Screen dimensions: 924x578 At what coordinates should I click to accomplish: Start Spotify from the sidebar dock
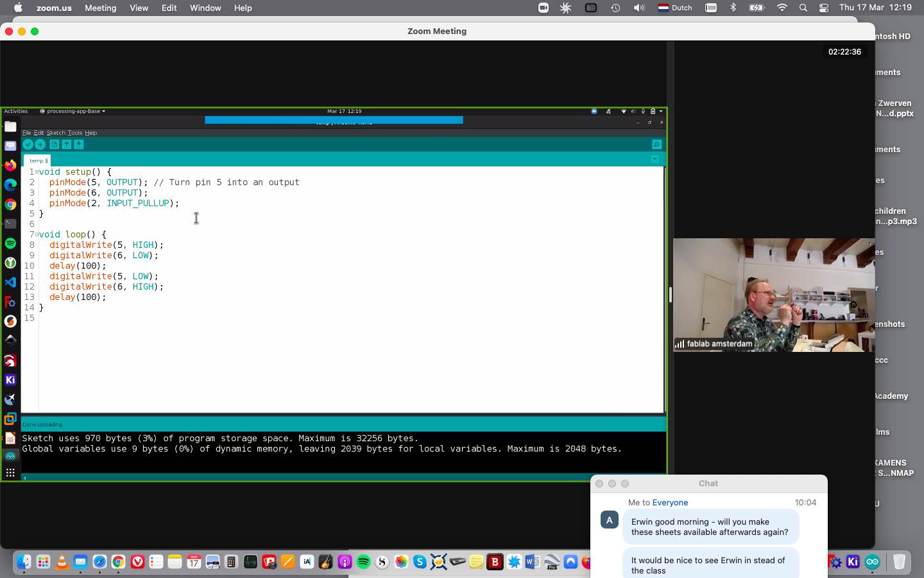point(10,243)
